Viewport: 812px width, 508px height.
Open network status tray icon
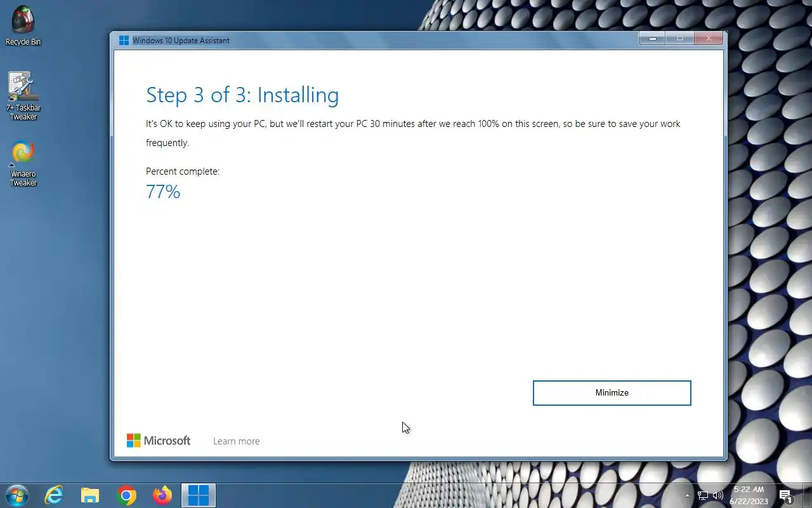tap(703, 495)
